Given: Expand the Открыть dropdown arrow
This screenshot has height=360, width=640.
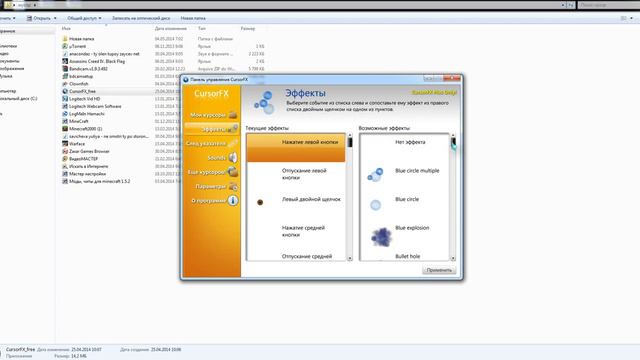Looking at the screenshot, I should tap(55, 18).
